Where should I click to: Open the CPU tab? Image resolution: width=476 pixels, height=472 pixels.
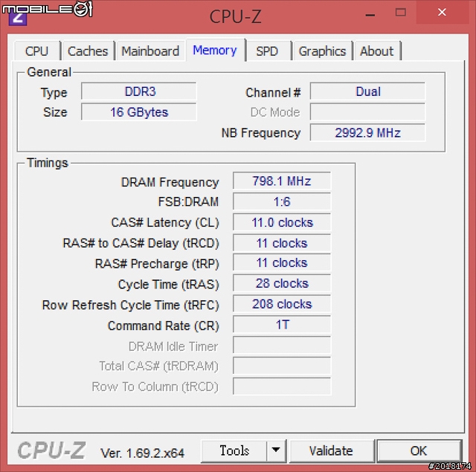[x=37, y=51]
